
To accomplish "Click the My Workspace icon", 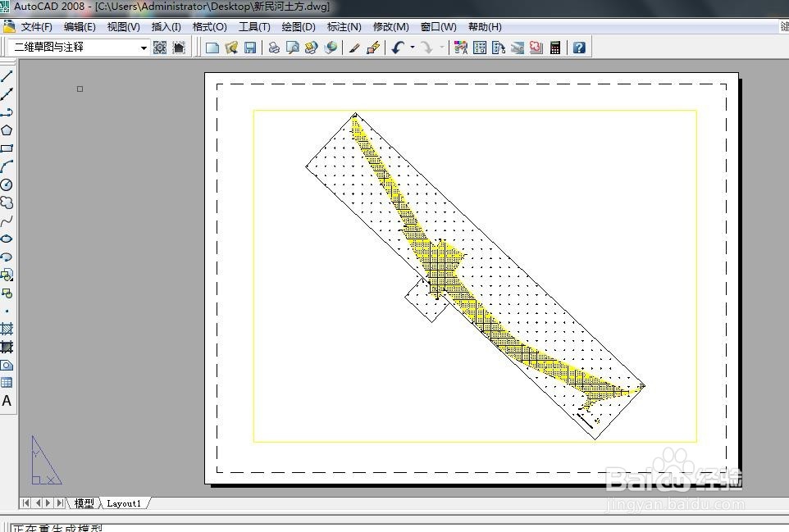I will click(179, 48).
